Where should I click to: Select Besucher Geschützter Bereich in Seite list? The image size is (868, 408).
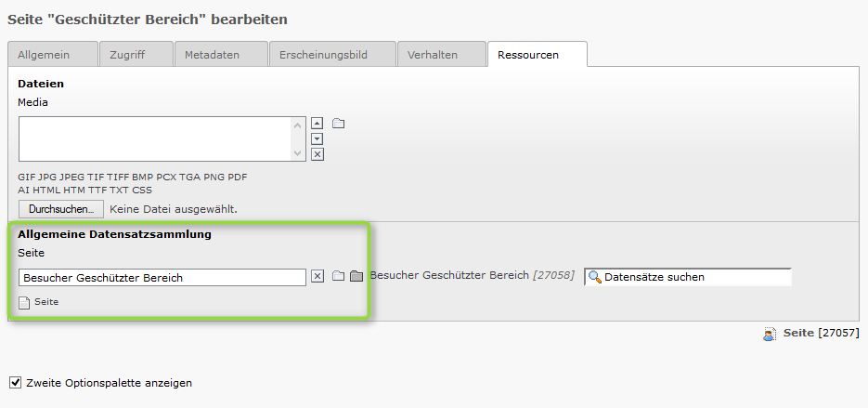pos(162,278)
